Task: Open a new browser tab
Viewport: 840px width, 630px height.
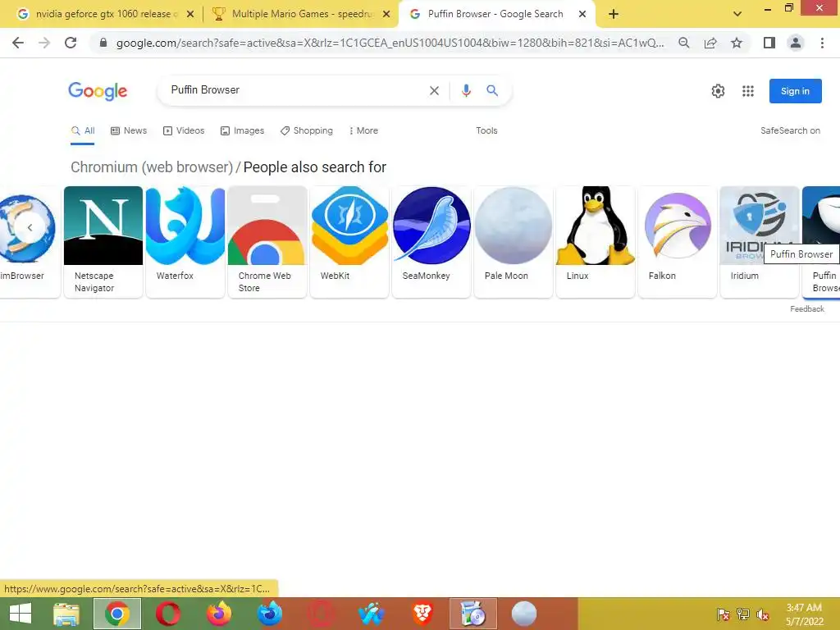Action: pyautogui.click(x=614, y=14)
